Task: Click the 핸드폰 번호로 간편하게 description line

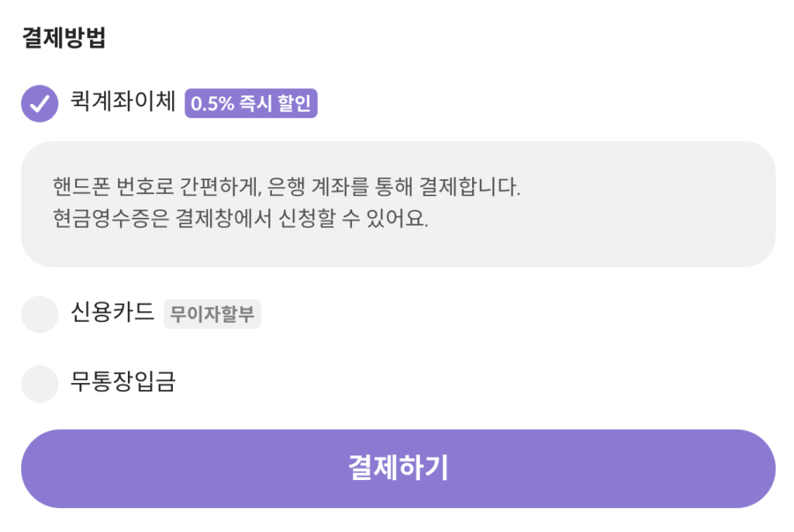Action: [287, 187]
